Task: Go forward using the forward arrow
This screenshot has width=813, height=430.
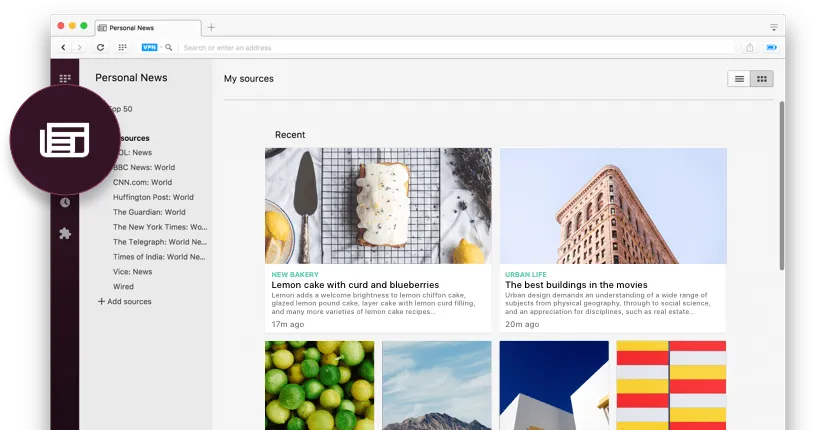Action: coord(79,47)
